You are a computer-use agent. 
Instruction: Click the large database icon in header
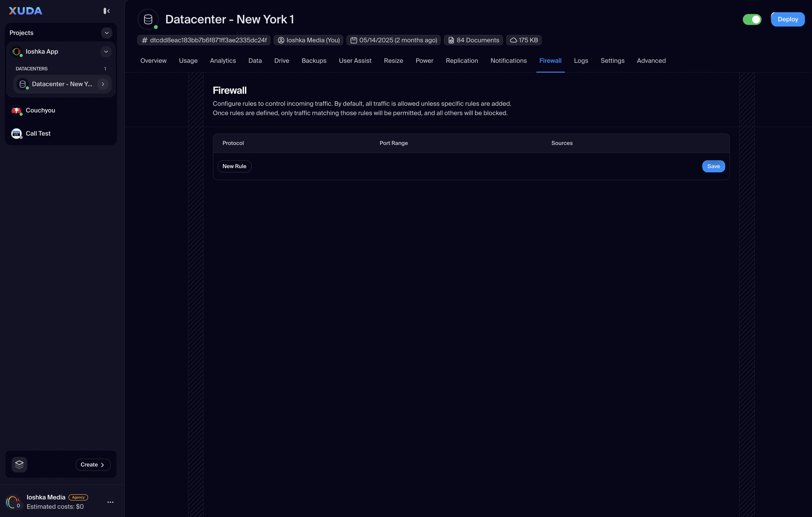coord(148,19)
